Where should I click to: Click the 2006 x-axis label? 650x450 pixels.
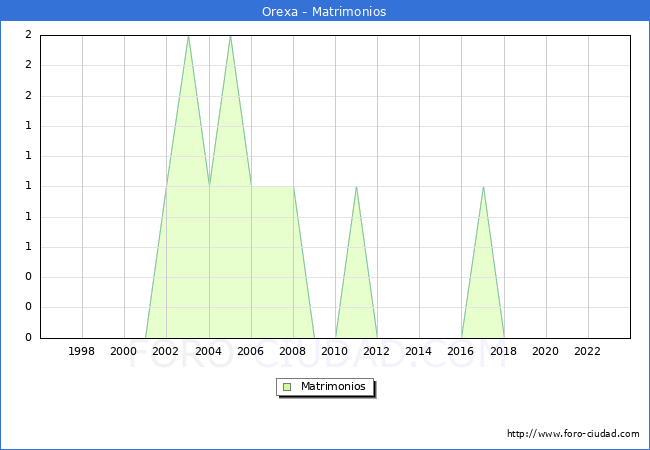251,351
